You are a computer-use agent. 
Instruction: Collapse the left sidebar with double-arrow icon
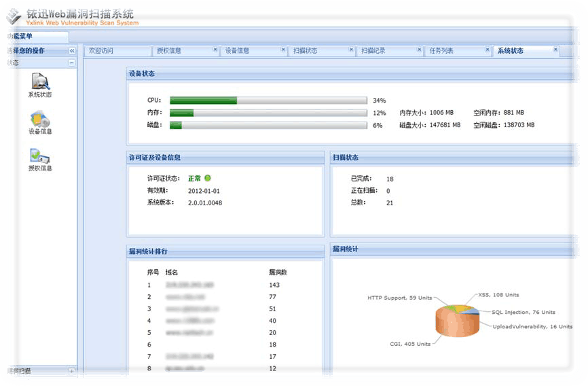(x=72, y=51)
